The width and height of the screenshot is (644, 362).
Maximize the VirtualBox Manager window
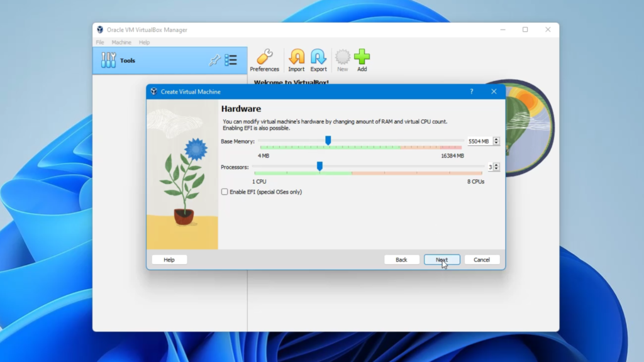[525, 30]
